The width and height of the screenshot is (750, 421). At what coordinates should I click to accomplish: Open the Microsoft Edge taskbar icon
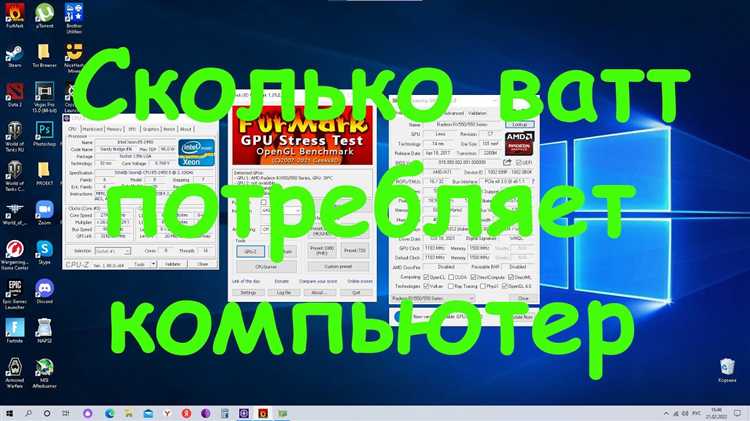[110, 413]
